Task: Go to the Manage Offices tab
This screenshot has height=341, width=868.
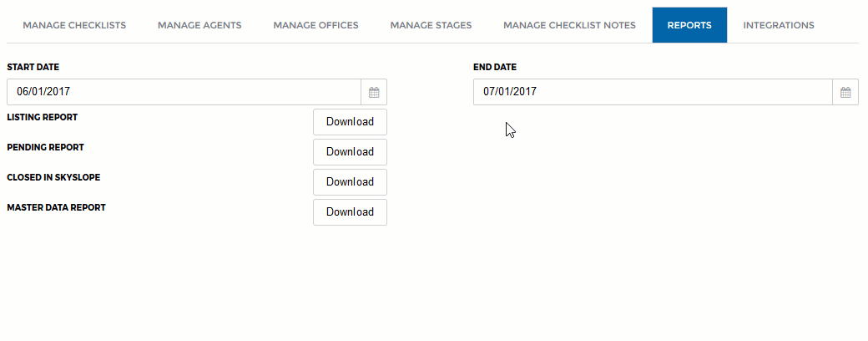Action: (x=315, y=25)
